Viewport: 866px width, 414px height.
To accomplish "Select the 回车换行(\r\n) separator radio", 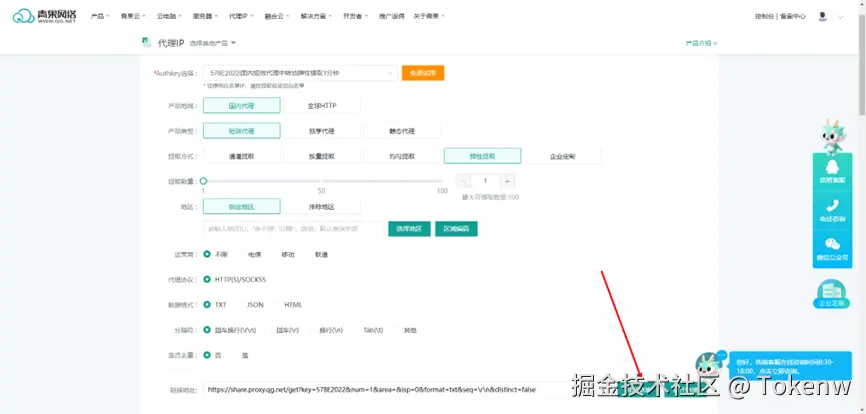I will click(x=207, y=330).
